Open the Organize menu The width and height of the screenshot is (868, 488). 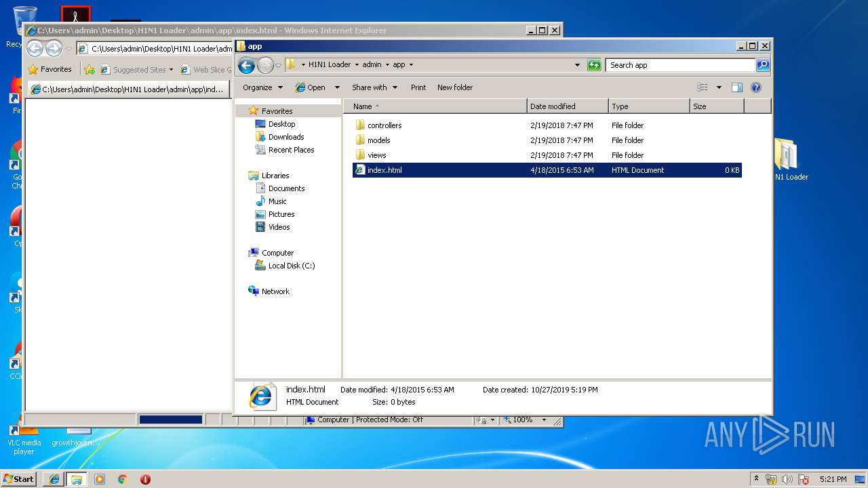[263, 87]
